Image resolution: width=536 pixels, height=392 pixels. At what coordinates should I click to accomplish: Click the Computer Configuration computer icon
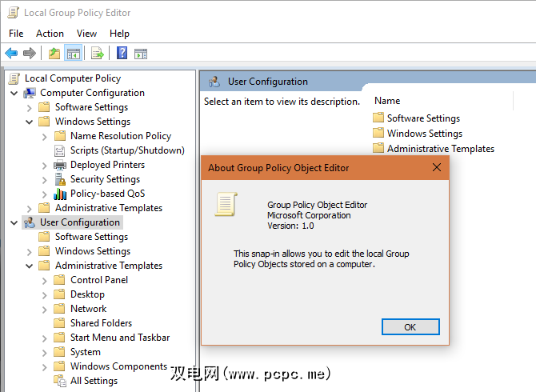pos(30,93)
